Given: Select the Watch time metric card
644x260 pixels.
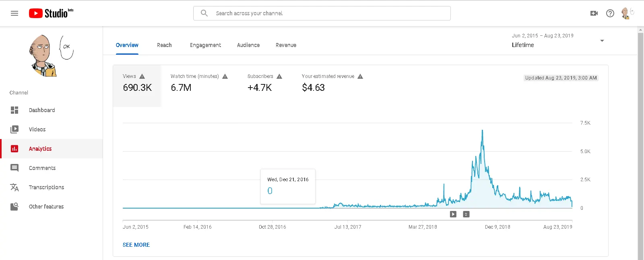Looking at the screenshot, I should 199,83.
